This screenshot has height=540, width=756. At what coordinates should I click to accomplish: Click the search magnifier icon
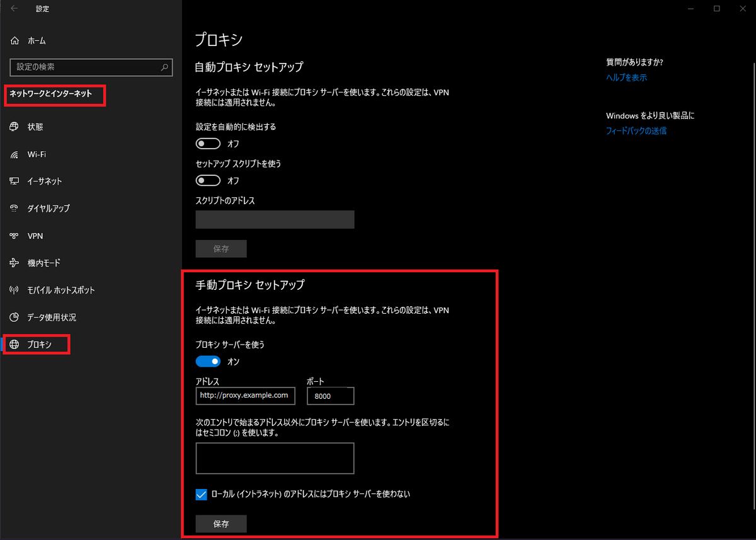[165, 67]
